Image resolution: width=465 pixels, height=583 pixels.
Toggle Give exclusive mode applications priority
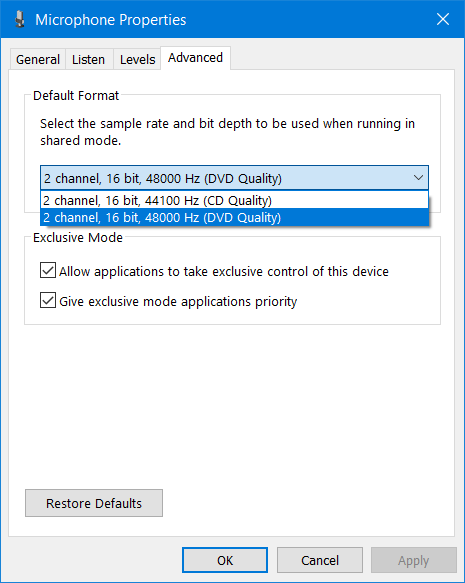pos(48,300)
